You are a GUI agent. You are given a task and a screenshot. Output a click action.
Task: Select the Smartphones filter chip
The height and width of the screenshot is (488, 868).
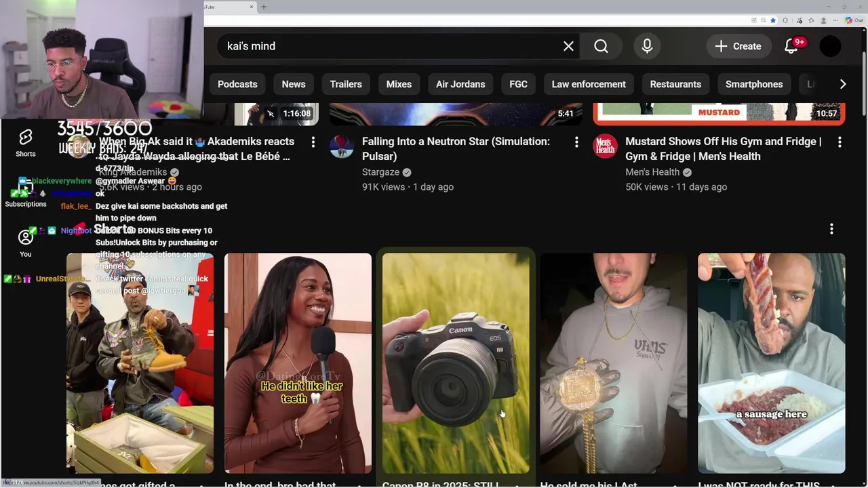point(754,84)
